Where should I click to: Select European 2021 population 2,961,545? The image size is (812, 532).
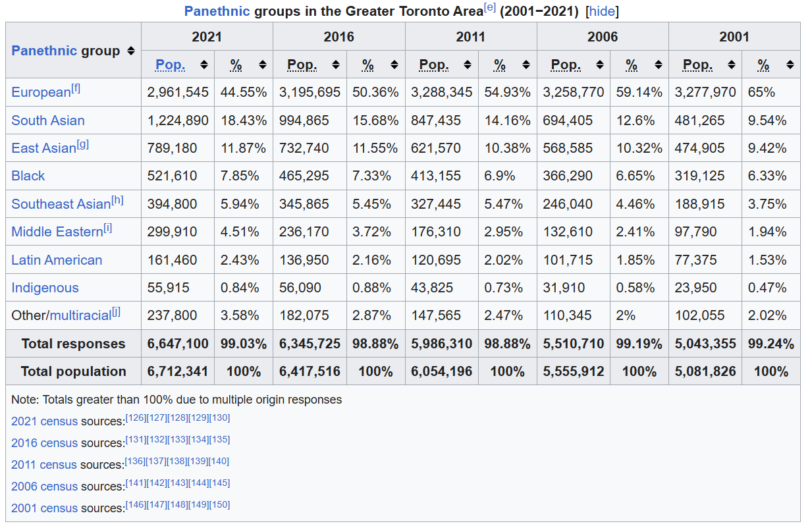click(178, 92)
